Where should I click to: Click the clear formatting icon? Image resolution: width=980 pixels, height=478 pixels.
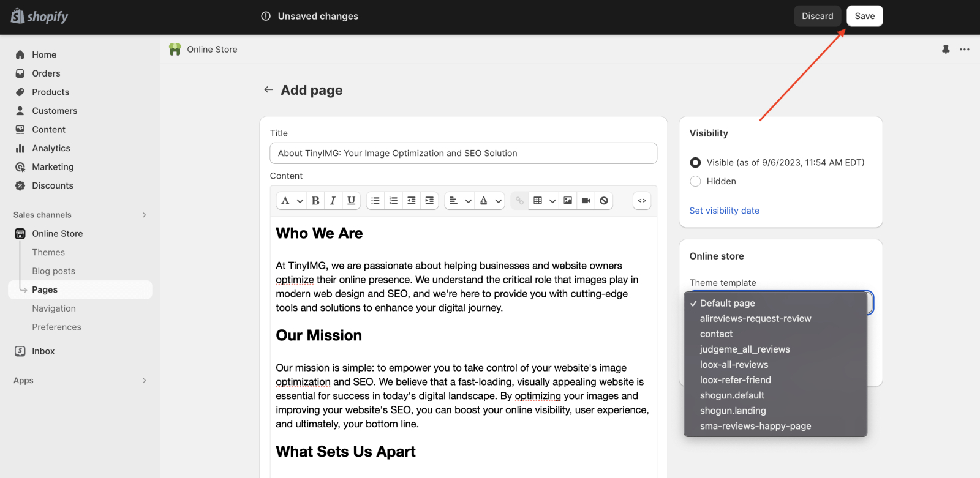tap(604, 201)
